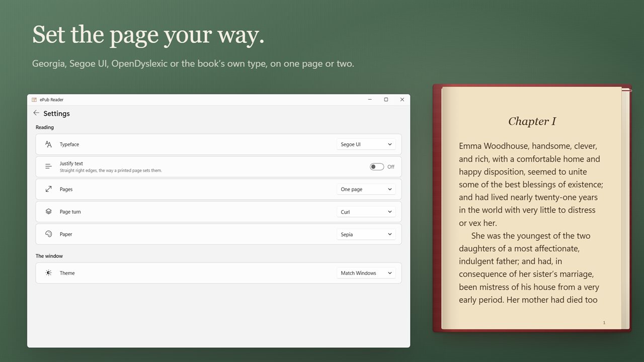Click the 'Chapter I' heading in the book

click(532, 121)
